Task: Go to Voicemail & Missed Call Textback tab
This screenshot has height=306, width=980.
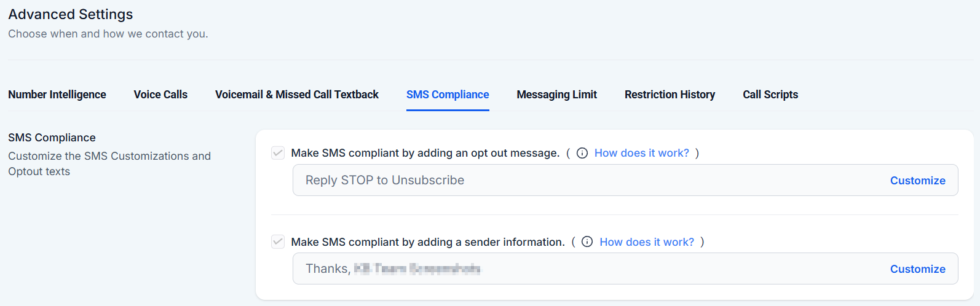Action: [297, 95]
